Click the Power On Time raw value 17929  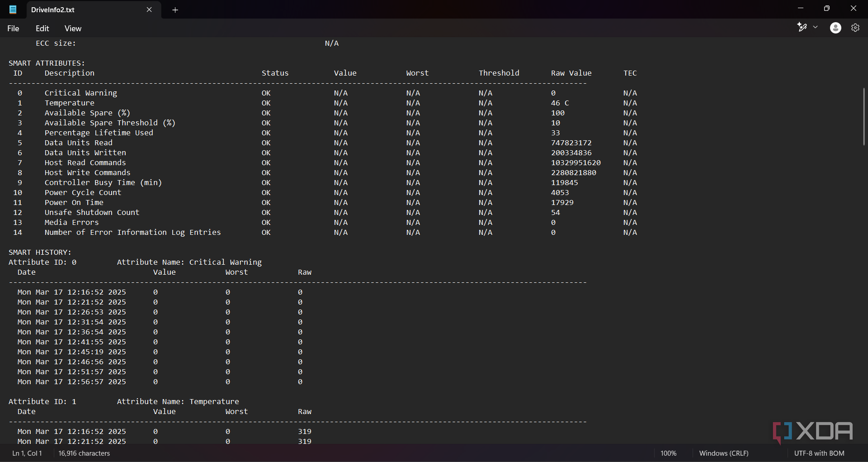[562, 203]
